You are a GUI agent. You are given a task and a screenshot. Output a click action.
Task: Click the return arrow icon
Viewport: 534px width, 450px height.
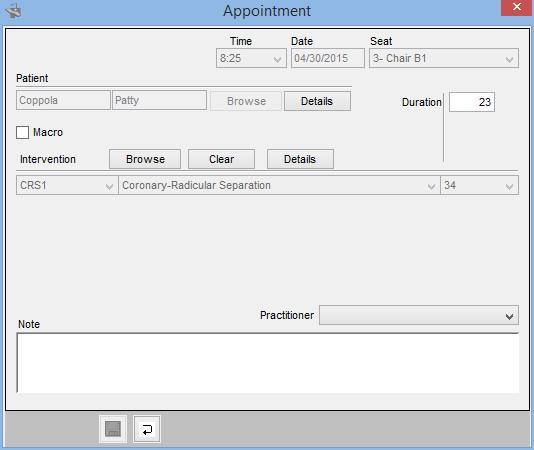pos(147,429)
